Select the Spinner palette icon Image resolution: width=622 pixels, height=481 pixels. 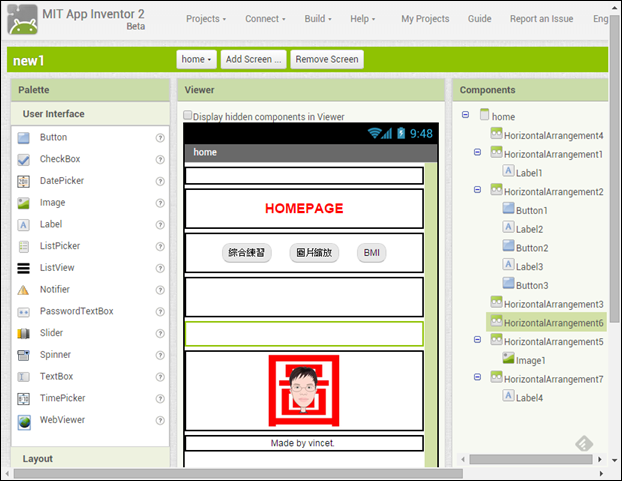(x=23, y=355)
